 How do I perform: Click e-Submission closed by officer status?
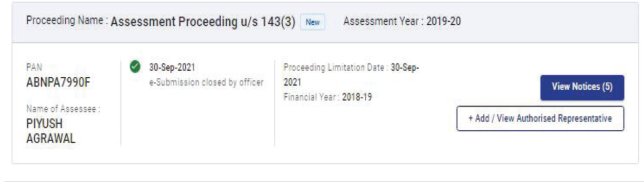[206, 82]
